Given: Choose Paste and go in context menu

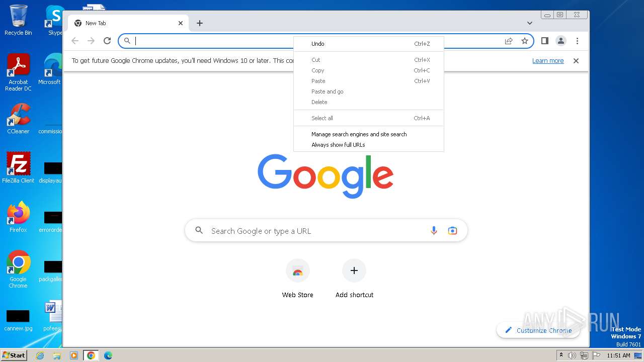Looking at the screenshot, I should coord(369,92).
